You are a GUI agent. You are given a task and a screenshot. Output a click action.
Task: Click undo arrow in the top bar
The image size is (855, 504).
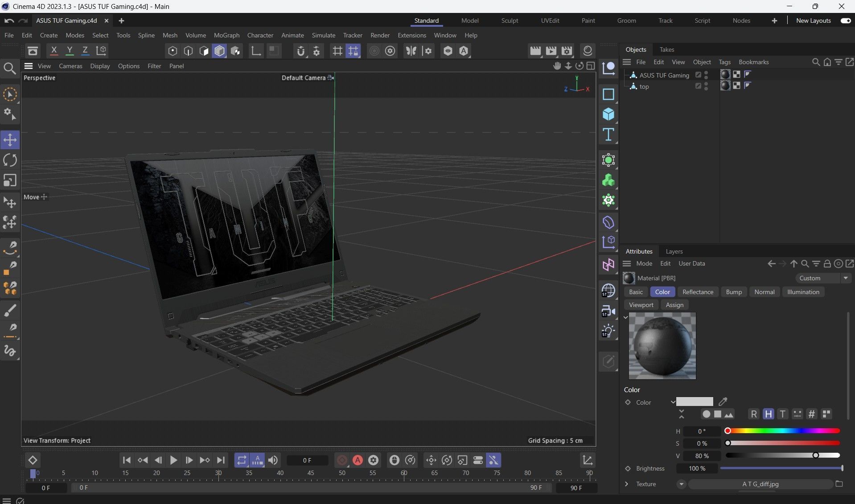click(9, 20)
